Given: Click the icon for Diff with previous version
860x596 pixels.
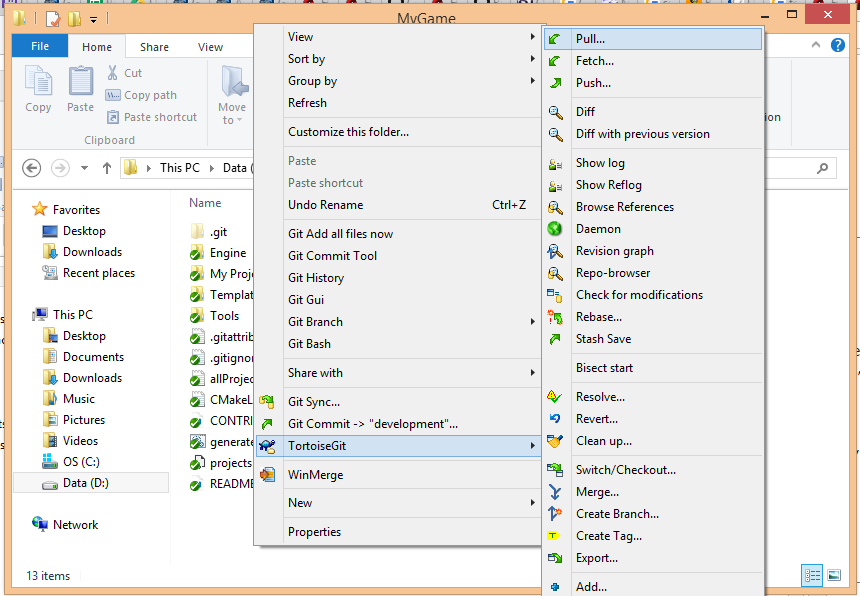Looking at the screenshot, I should [x=555, y=134].
